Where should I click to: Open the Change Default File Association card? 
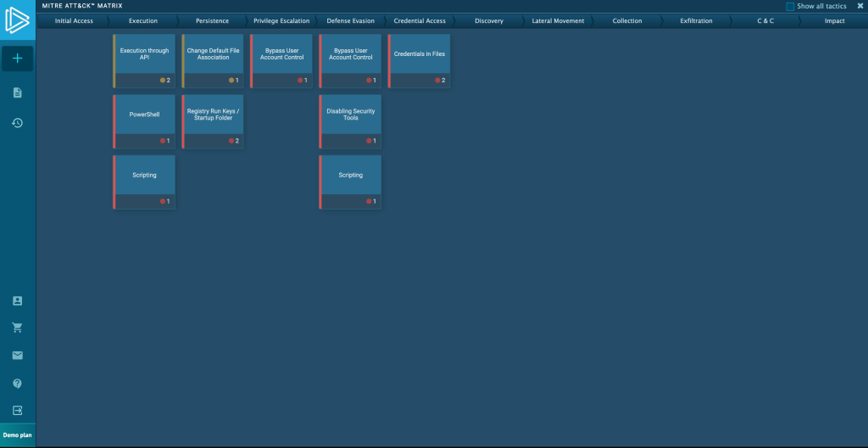(x=213, y=61)
